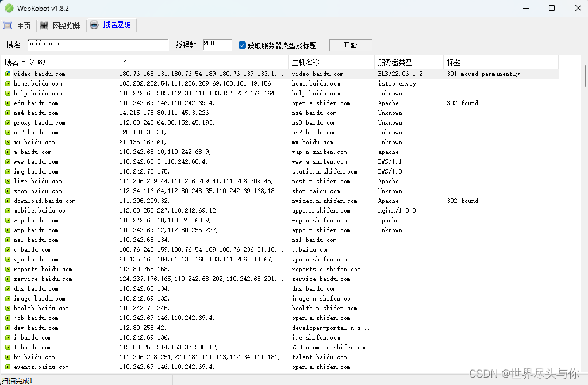The height and width of the screenshot is (385, 588).
Task: Click the green icon beside shop.baidu.com
Action: [7, 191]
